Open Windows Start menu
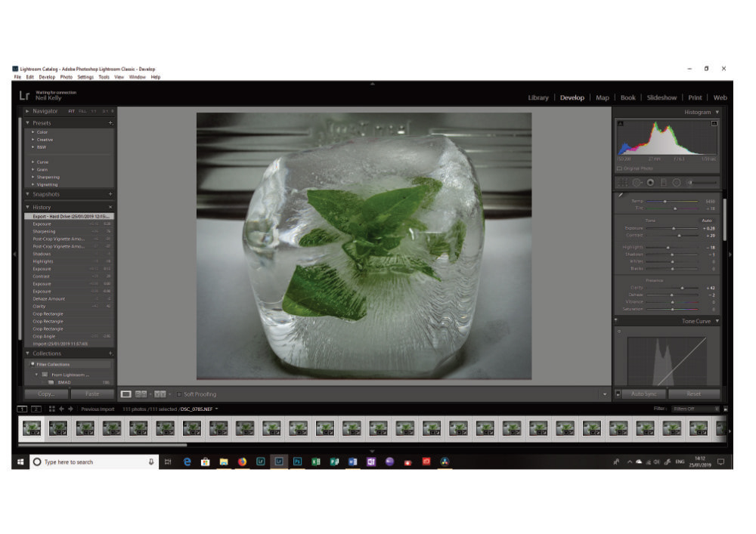 20,461
